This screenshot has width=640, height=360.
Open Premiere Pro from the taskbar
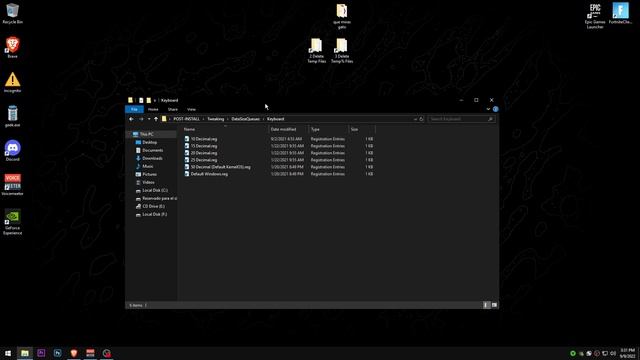[x=41, y=353]
